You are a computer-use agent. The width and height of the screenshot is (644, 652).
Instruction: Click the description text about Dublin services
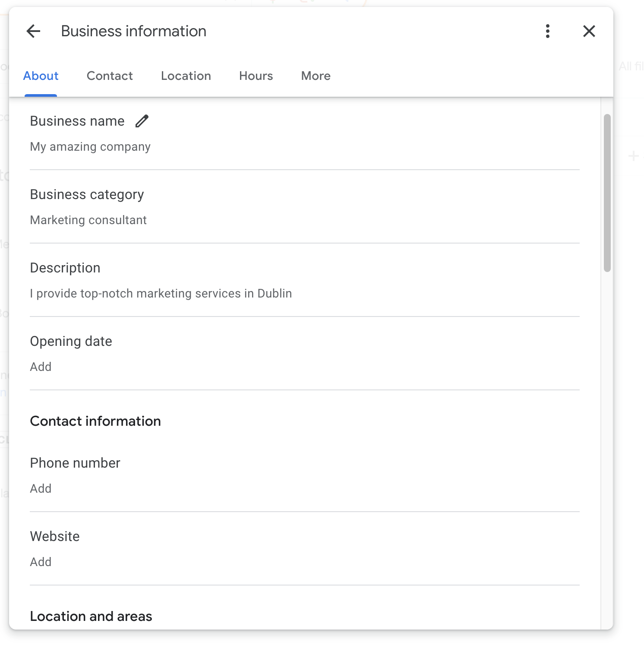[161, 293]
